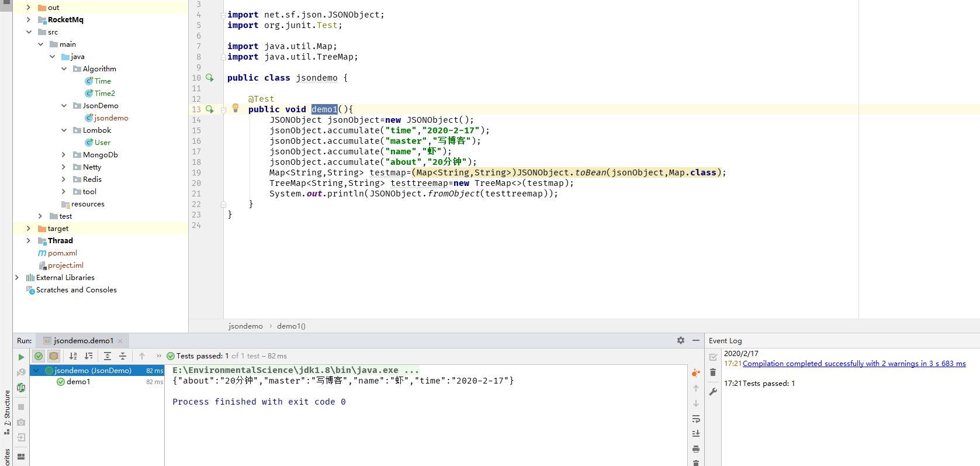Toggle code fold marker at line 13
This screenshot has height=466, width=980.
pos(223,109)
